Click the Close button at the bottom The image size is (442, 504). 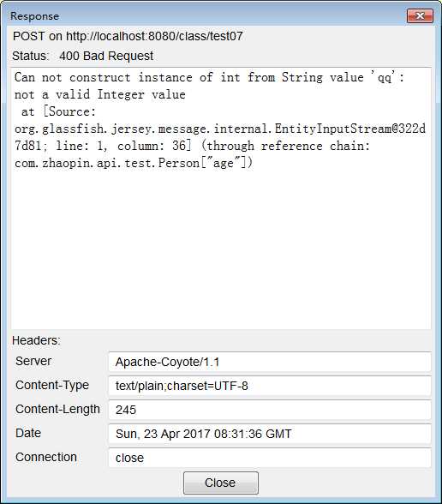[x=221, y=483]
